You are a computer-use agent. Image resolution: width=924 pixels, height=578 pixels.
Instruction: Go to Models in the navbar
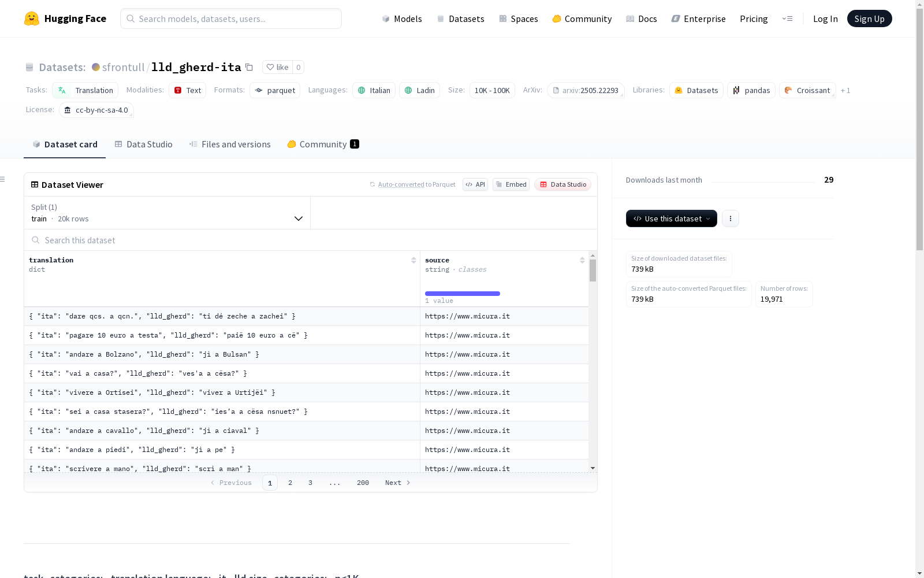pos(402,18)
